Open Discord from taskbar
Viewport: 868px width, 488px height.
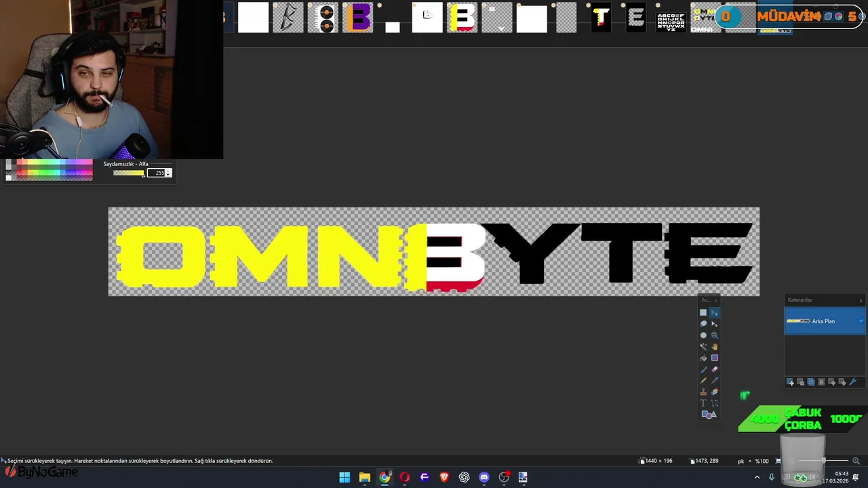tap(484, 477)
